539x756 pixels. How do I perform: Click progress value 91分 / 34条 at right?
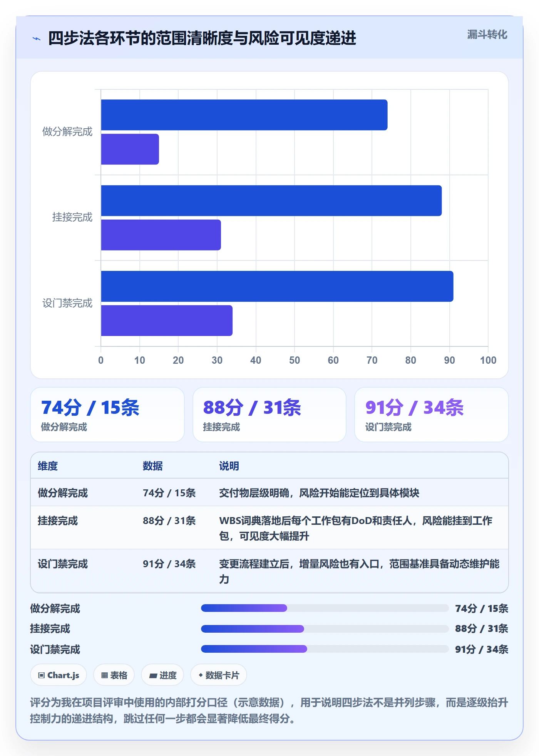tap(482, 649)
